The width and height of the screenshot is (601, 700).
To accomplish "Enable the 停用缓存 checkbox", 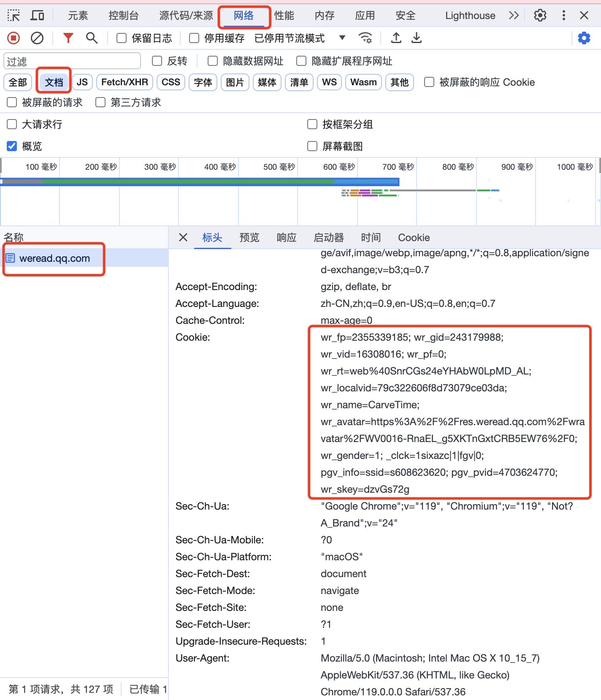I will click(194, 38).
